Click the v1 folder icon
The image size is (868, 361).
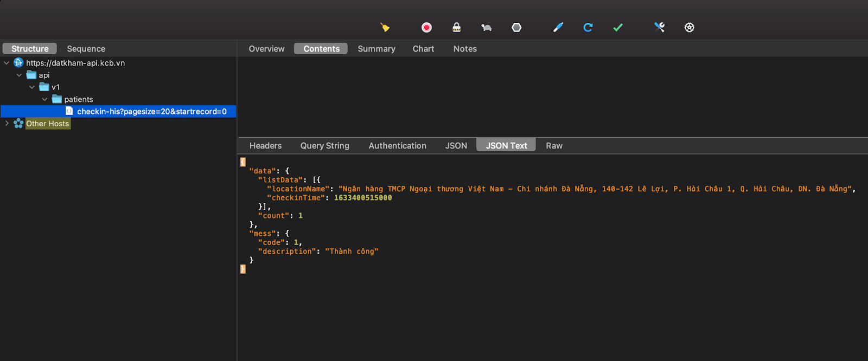pos(44,87)
